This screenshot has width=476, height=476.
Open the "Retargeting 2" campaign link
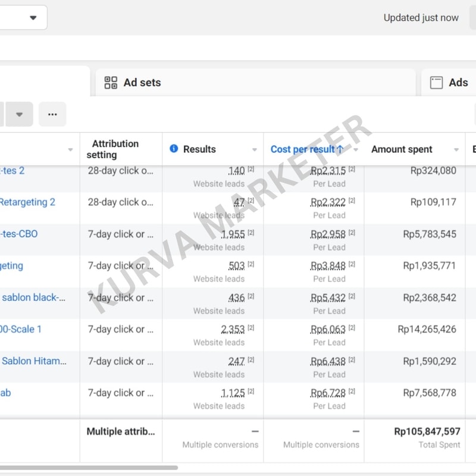27,202
